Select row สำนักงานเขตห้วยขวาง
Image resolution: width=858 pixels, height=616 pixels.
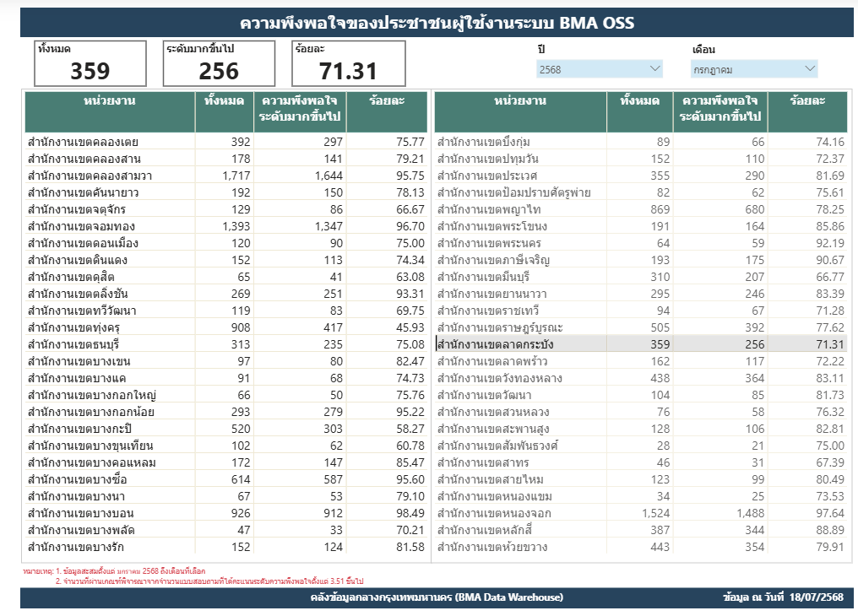tap(641, 547)
